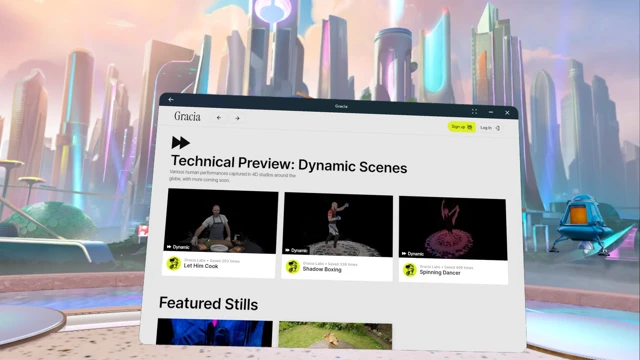The height and width of the screenshot is (360, 640).
Task: Click Gracia Labs avatar beside Let Him Cook
Action: (x=173, y=263)
